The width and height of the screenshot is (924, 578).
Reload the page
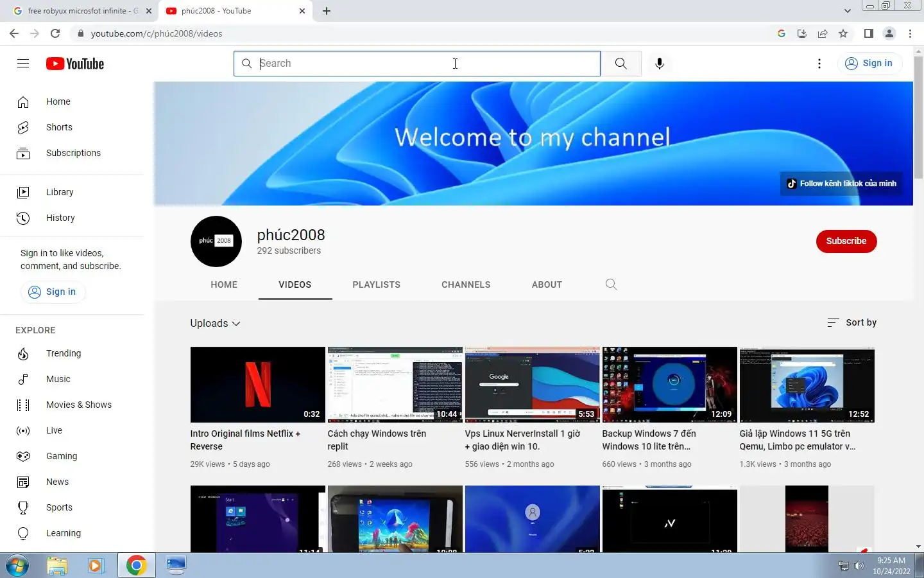[x=55, y=33]
